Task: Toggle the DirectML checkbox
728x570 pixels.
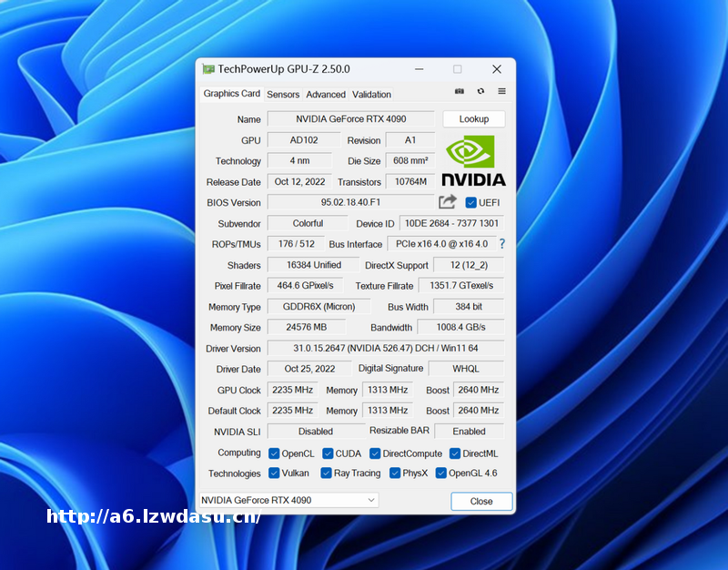Action: pos(454,453)
